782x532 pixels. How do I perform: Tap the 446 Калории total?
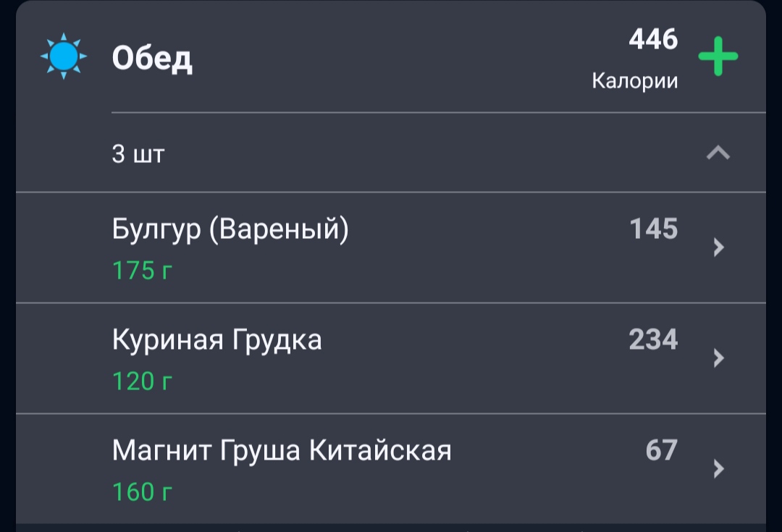pyautogui.click(x=635, y=59)
